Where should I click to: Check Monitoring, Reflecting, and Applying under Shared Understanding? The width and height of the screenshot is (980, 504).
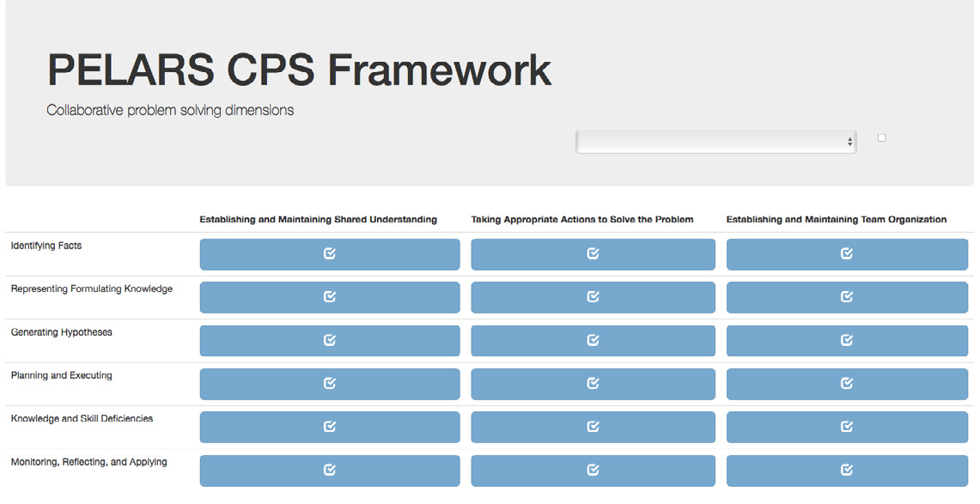point(329,471)
